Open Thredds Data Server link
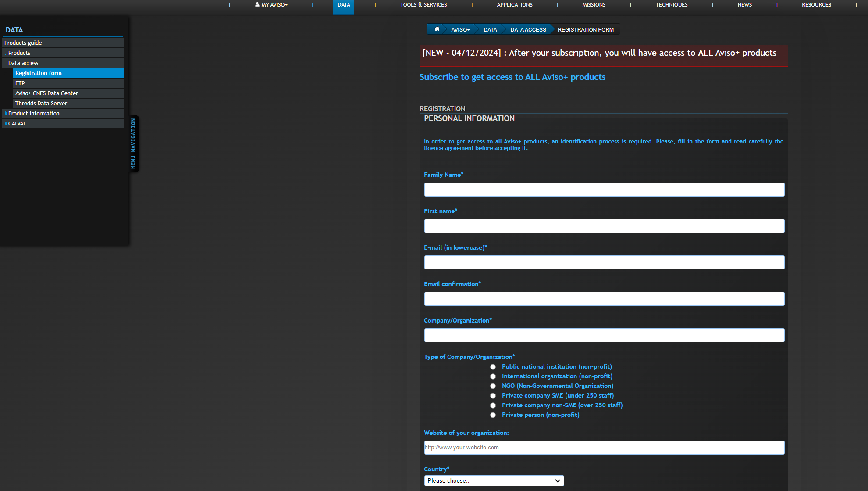Viewport: 868px width, 491px height. click(x=41, y=104)
